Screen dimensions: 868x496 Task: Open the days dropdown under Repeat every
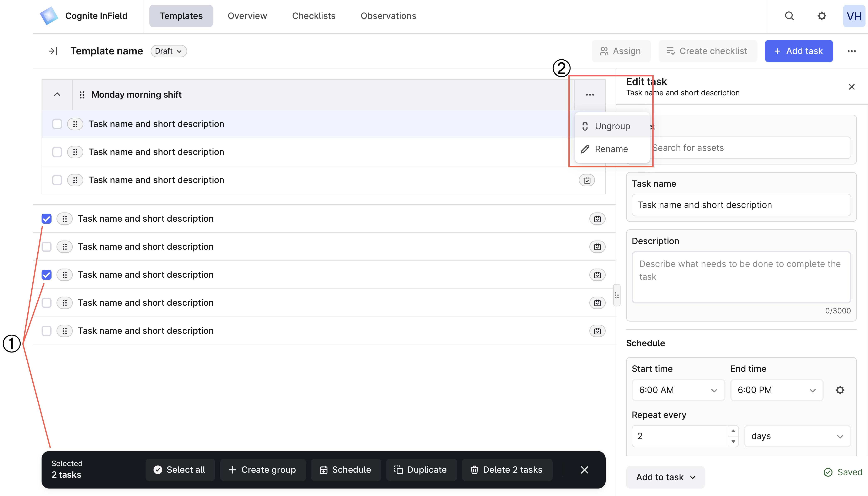797,436
